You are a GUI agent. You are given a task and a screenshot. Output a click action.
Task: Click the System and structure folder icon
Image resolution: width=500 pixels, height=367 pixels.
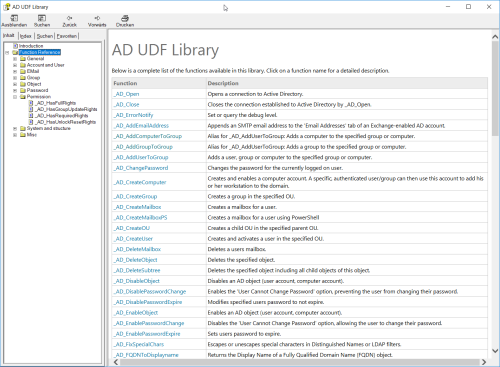(23, 128)
